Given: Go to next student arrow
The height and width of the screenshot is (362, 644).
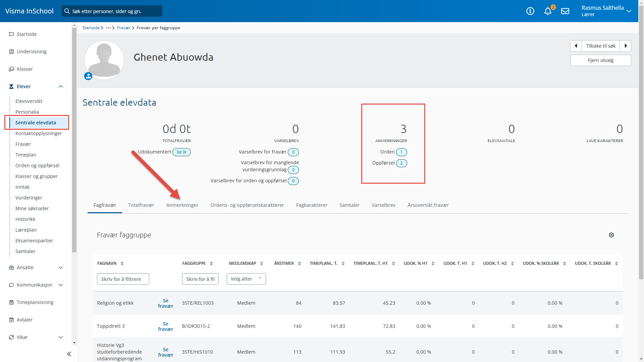Looking at the screenshot, I should [626, 46].
